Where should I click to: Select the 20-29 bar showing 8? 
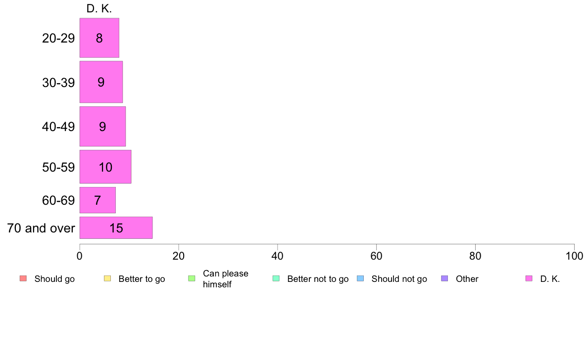point(99,38)
